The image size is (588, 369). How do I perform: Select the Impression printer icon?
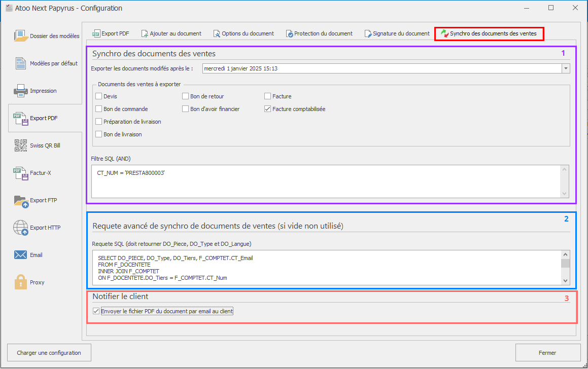(21, 91)
